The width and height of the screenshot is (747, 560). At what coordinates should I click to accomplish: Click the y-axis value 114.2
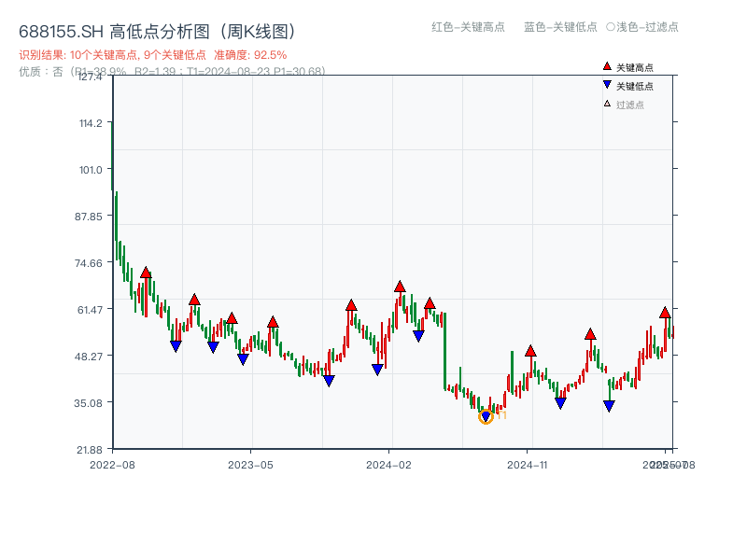coord(91,123)
